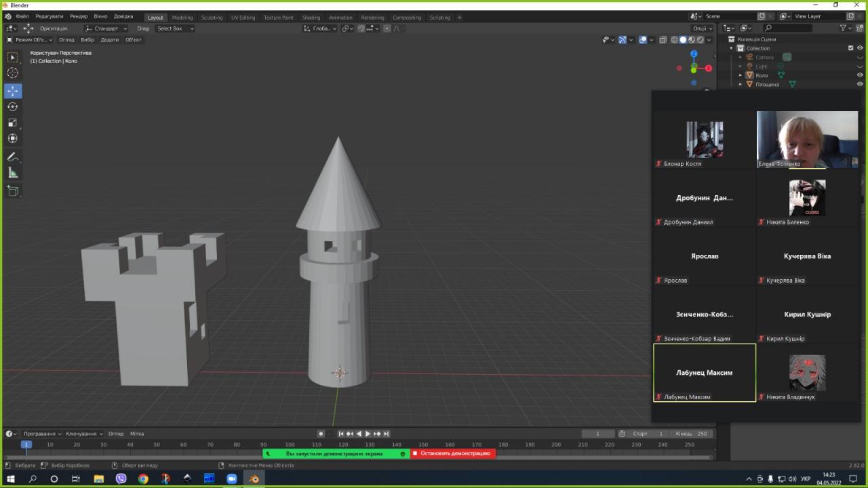Switch to rendered viewport shading
This screenshot has height=488, width=868.
[x=700, y=40]
